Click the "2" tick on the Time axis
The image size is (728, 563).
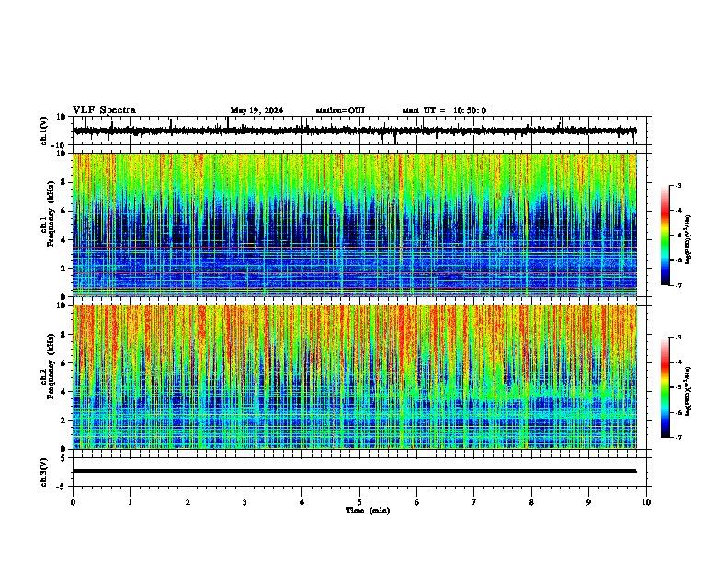pyautogui.click(x=188, y=502)
